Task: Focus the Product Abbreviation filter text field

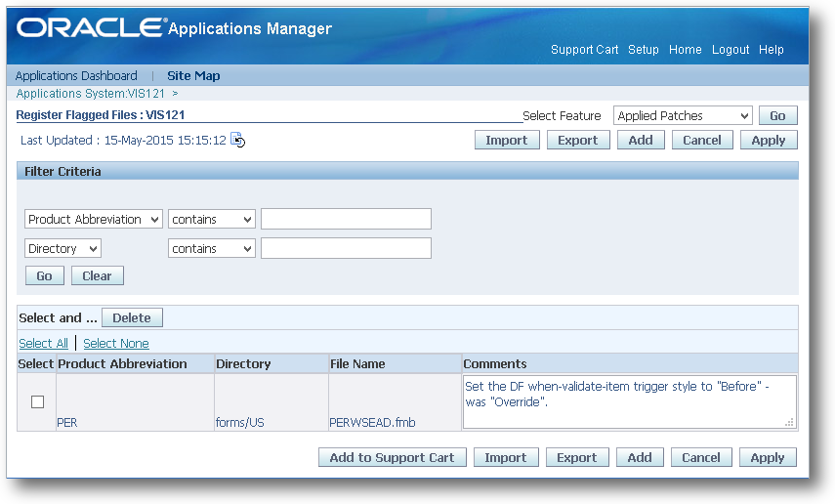Action: (x=346, y=219)
